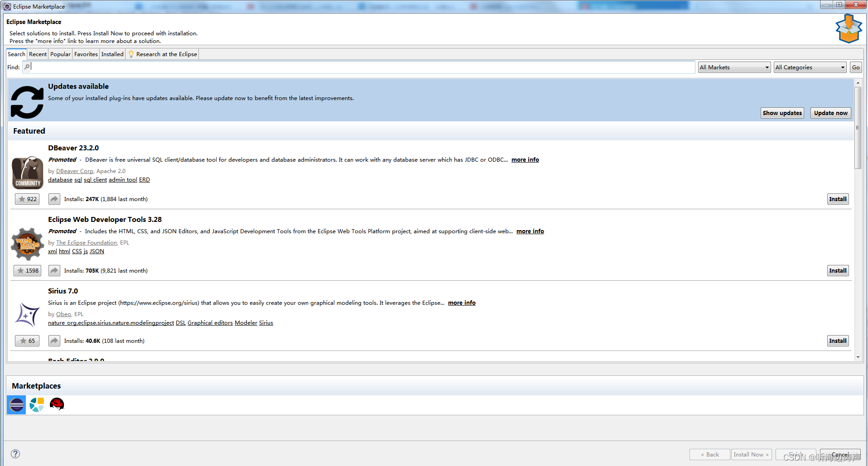Click the Graphical editors tag

pyautogui.click(x=210, y=322)
